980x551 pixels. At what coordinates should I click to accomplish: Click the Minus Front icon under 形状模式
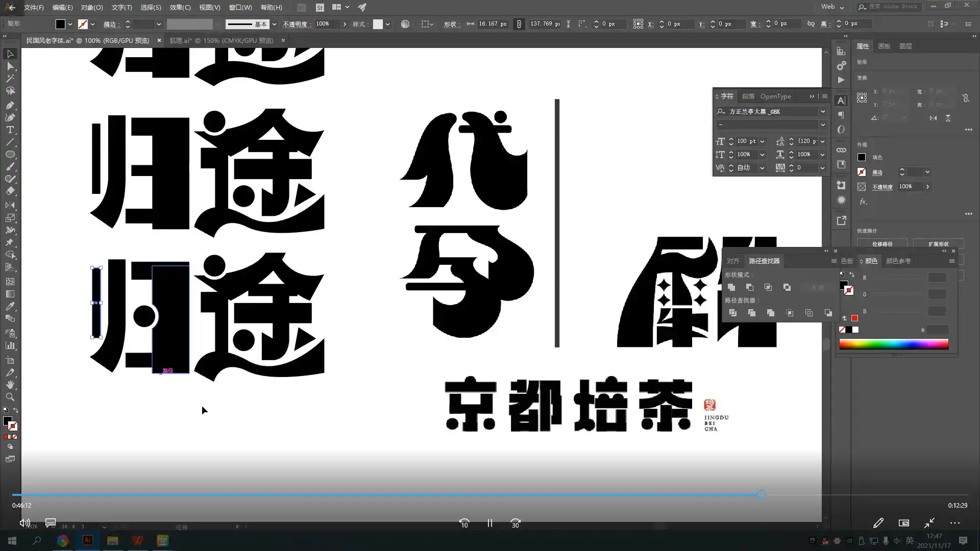pyautogui.click(x=750, y=287)
